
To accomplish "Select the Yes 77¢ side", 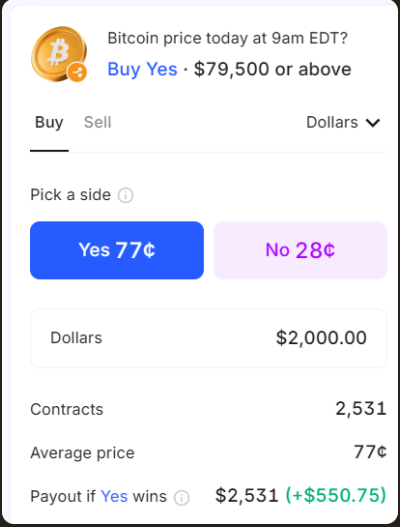I will pos(117,250).
